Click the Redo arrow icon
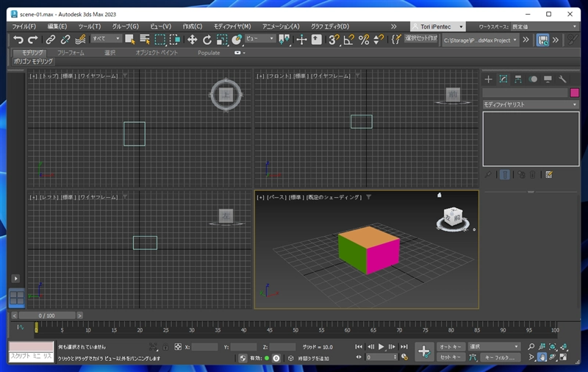588x372 pixels. coord(33,40)
